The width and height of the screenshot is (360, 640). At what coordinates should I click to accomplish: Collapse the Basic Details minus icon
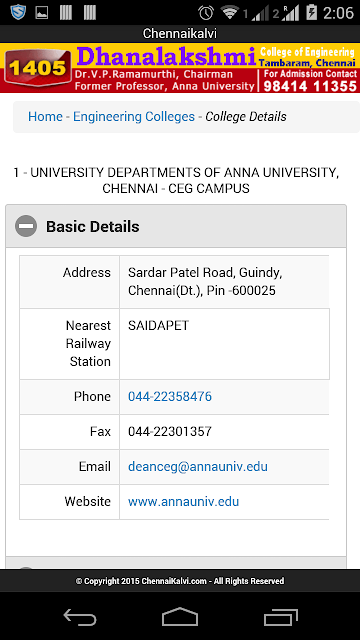(x=26, y=226)
